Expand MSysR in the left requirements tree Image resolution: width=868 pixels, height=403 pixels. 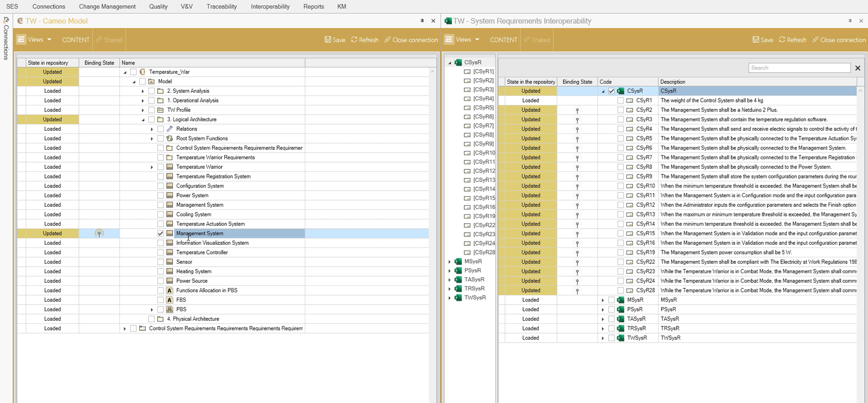coord(450,262)
